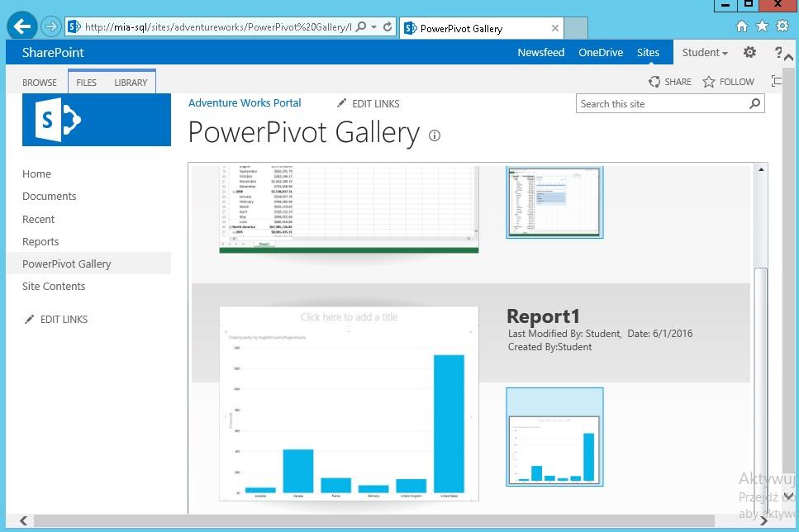Click the info icon beside PowerPivot Gallery title
Screen dimensions: 799x532
pyautogui.click(x=434, y=135)
